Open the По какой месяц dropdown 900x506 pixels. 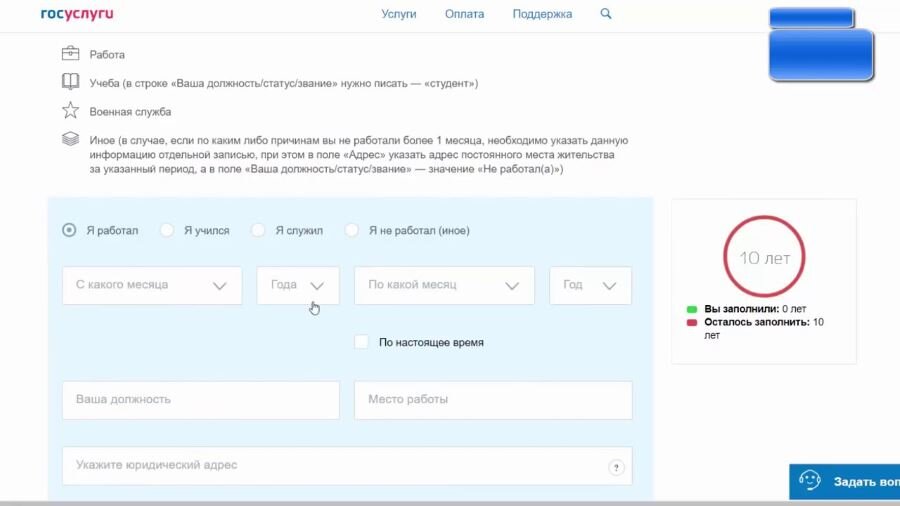click(444, 285)
